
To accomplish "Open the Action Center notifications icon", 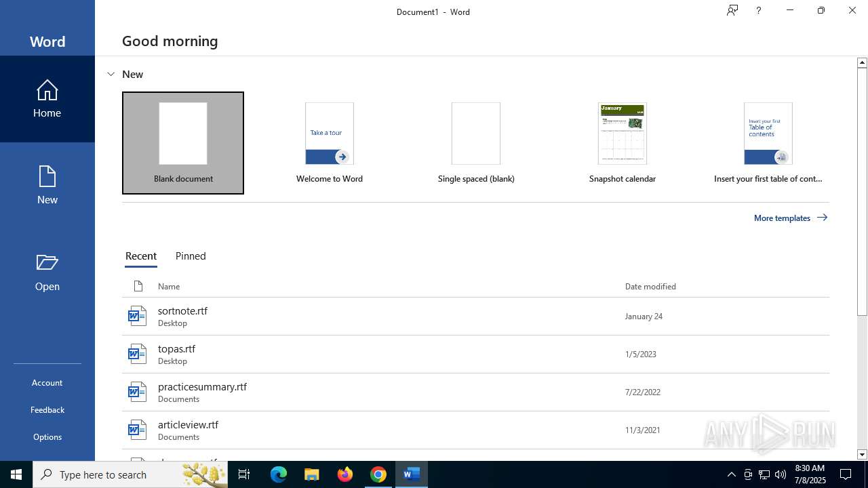I will coord(846,474).
